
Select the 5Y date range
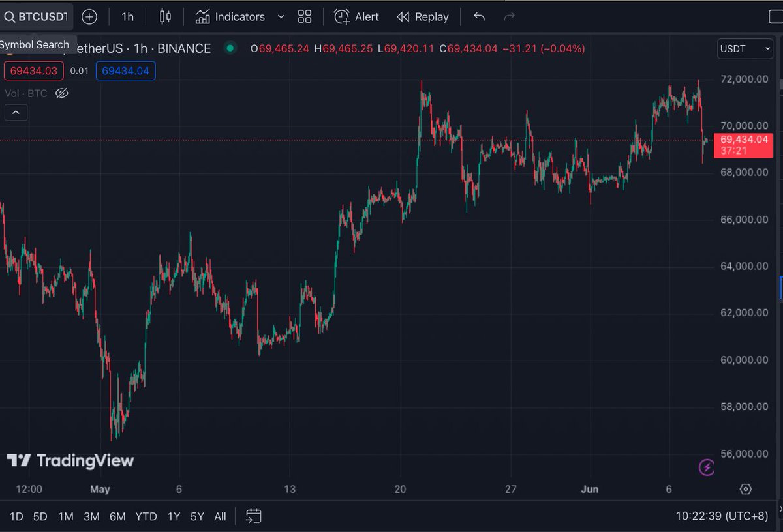click(x=197, y=516)
